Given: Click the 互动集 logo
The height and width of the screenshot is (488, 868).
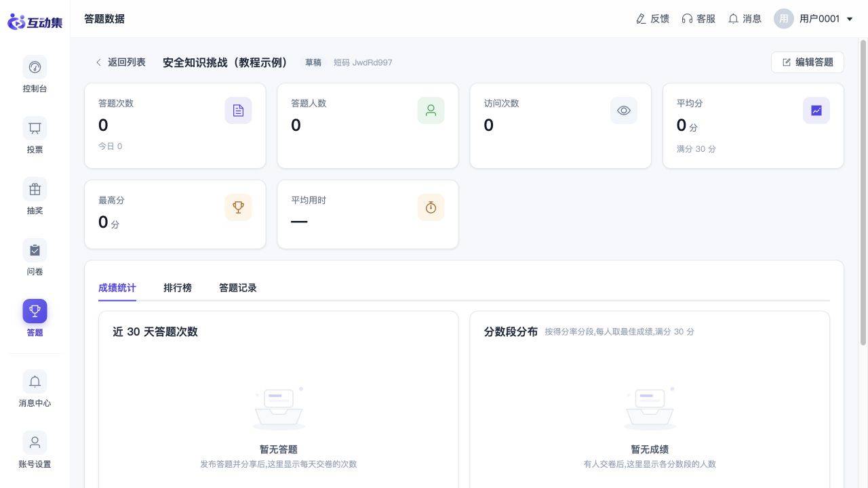Looking at the screenshot, I should pyautogui.click(x=35, y=22).
